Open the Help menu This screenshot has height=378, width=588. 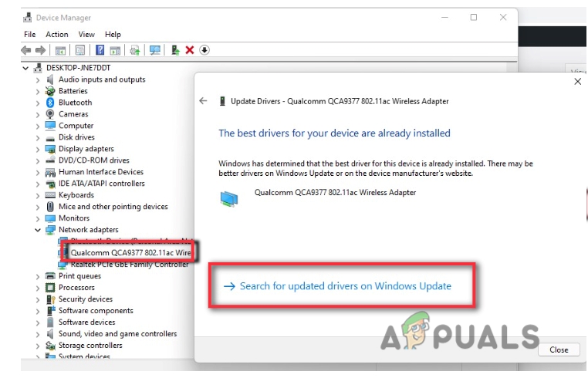(113, 35)
